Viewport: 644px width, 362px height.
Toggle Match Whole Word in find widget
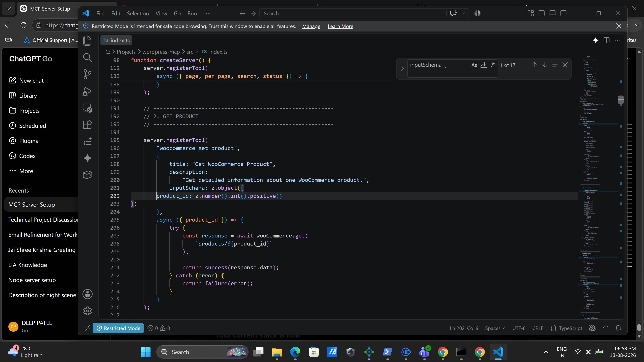pos(484,65)
